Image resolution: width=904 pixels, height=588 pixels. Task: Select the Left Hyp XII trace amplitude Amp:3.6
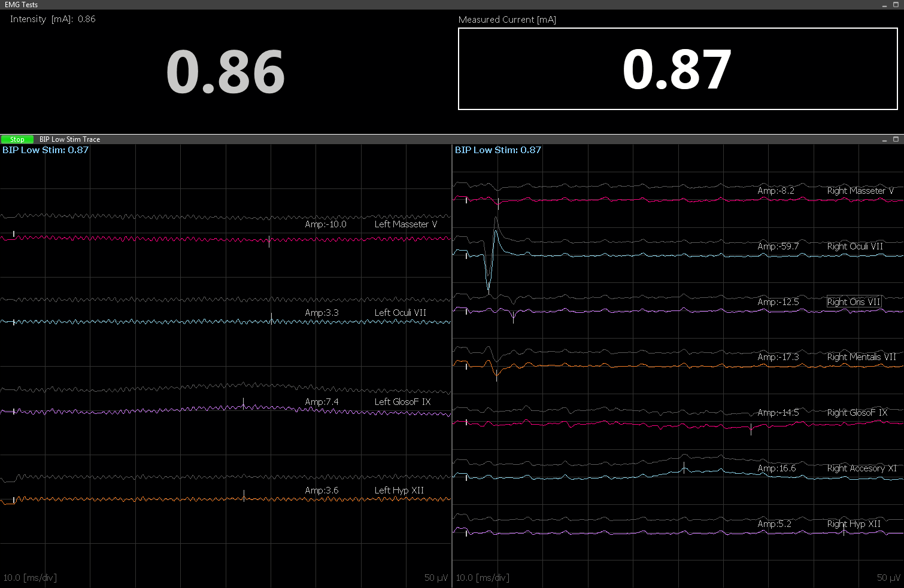[321, 490]
